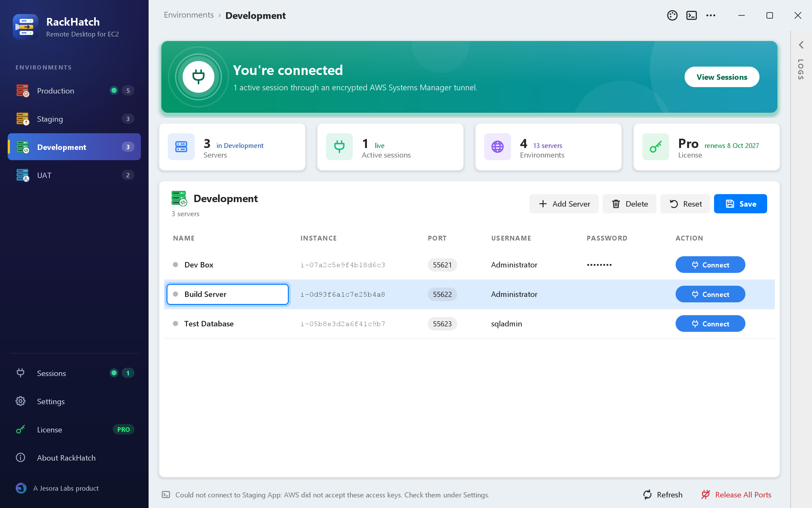812x508 pixels.
Task: Click instance i-0d93f6a1c7e25b4a8
Action: tap(343, 294)
